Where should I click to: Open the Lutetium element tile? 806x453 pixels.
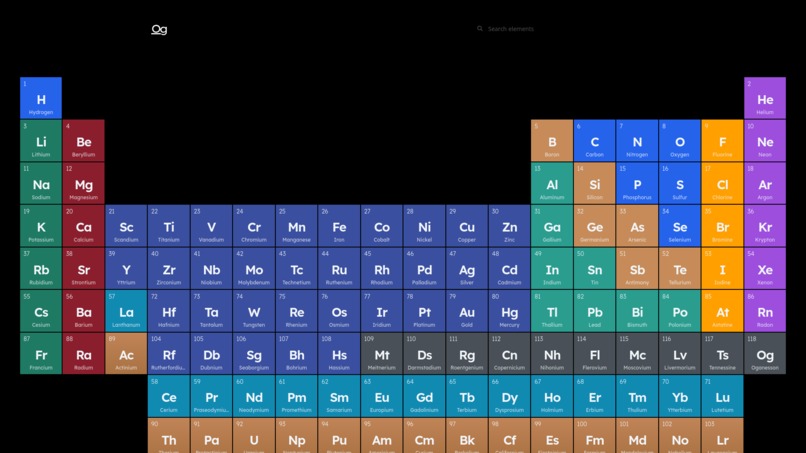722,396
